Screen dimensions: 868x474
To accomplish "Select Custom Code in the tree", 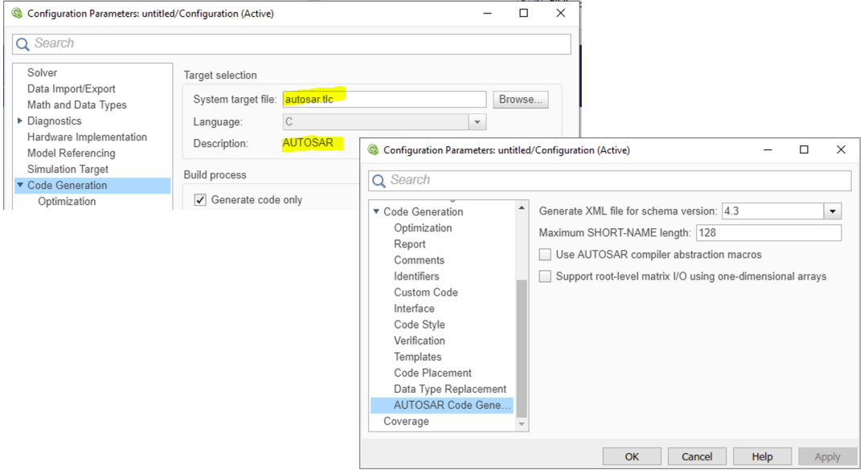I will [x=426, y=292].
